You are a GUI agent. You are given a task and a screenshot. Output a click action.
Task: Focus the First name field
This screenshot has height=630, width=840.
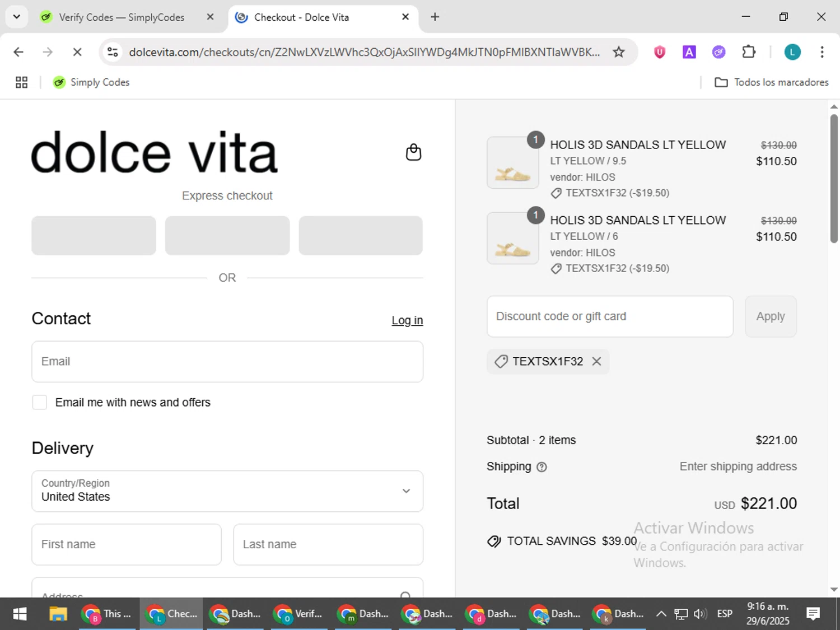(x=127, y=544)
